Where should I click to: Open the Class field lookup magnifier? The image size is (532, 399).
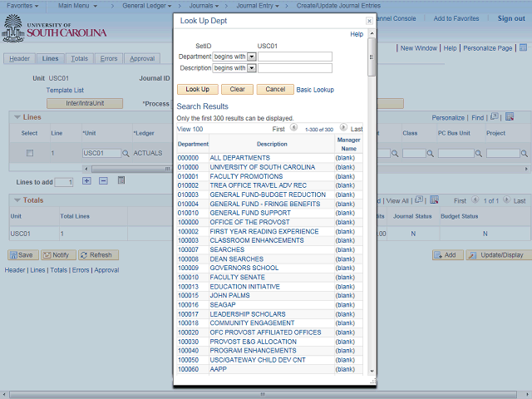(x=431, y=153)
